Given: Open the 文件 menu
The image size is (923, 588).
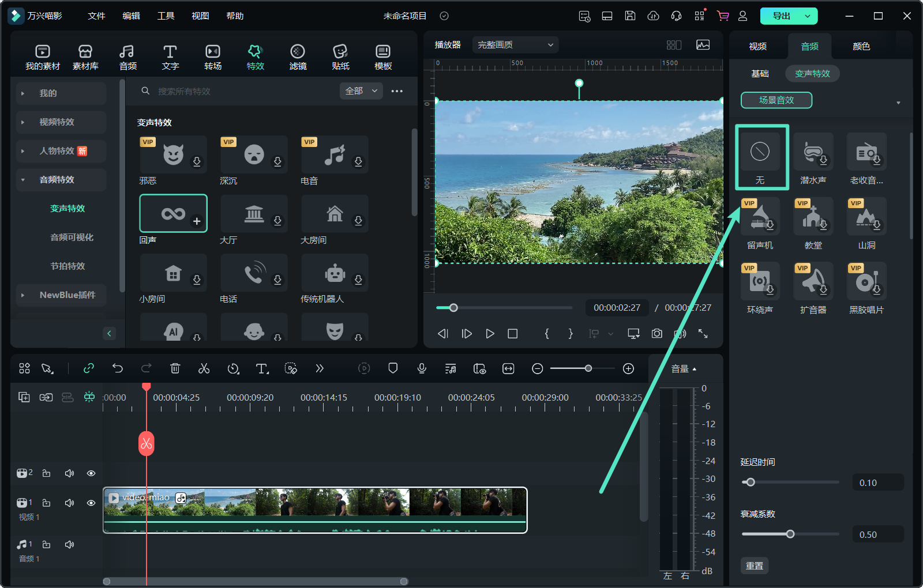Looking at the screenshot, I should click(x=96, y=16).
